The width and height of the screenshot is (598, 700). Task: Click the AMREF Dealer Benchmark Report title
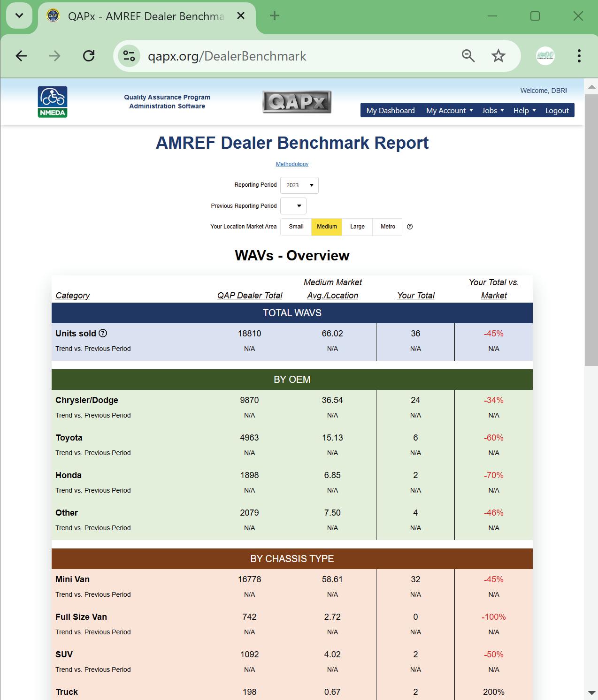click(x=292, y=143)
